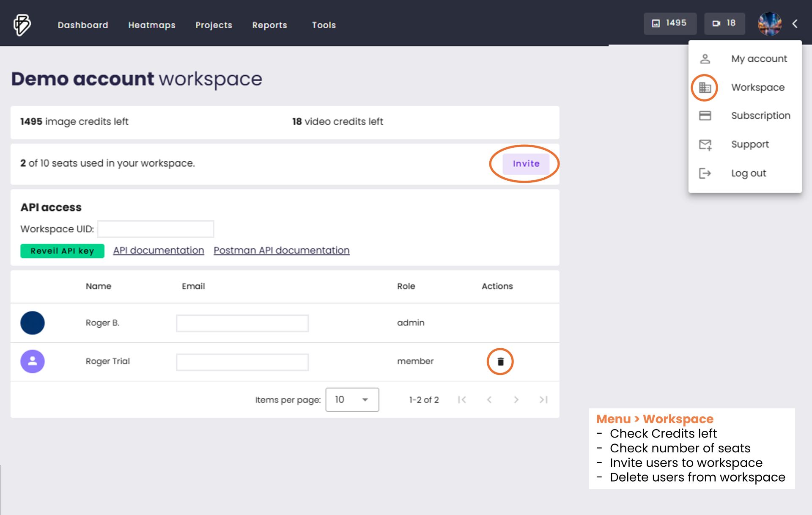The width and height of the screenshot is (812, 515).
Task: Click the app logo in the top bar
Action: click(22, 25)
